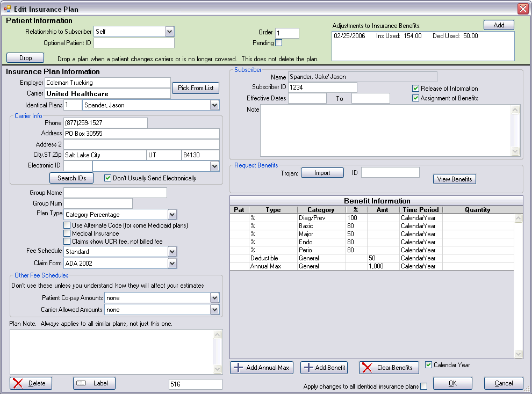Click the Add Benefit plus button
The width and height of the screenshot is (532, 394).
click(324, 368)
